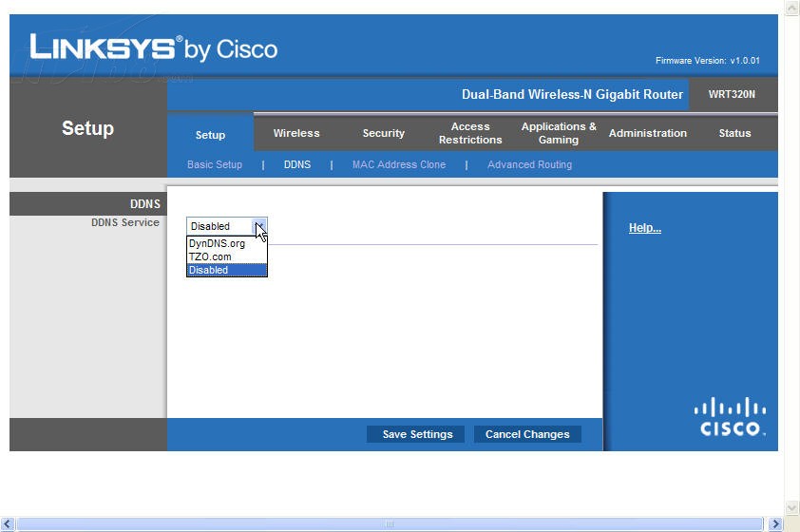This screenshot has width=800, height=532.
Task: Choose TZO.com from the dropdown list
Action: point(226,256)
